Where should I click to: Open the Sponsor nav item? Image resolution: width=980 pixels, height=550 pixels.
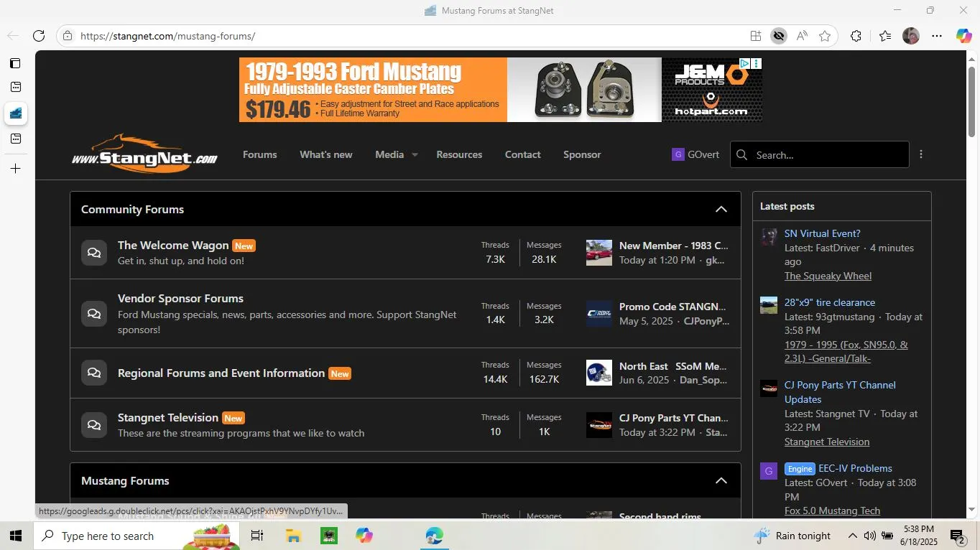582,154
